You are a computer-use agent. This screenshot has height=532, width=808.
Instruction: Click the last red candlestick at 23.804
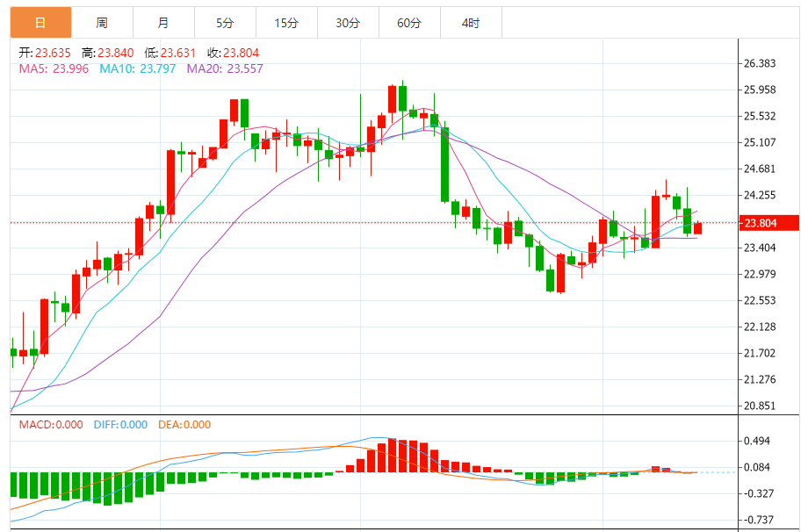(697, 228)
